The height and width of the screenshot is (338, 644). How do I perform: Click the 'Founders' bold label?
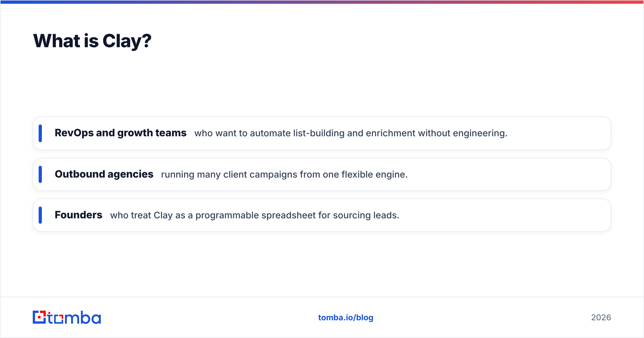coord(78,215)
